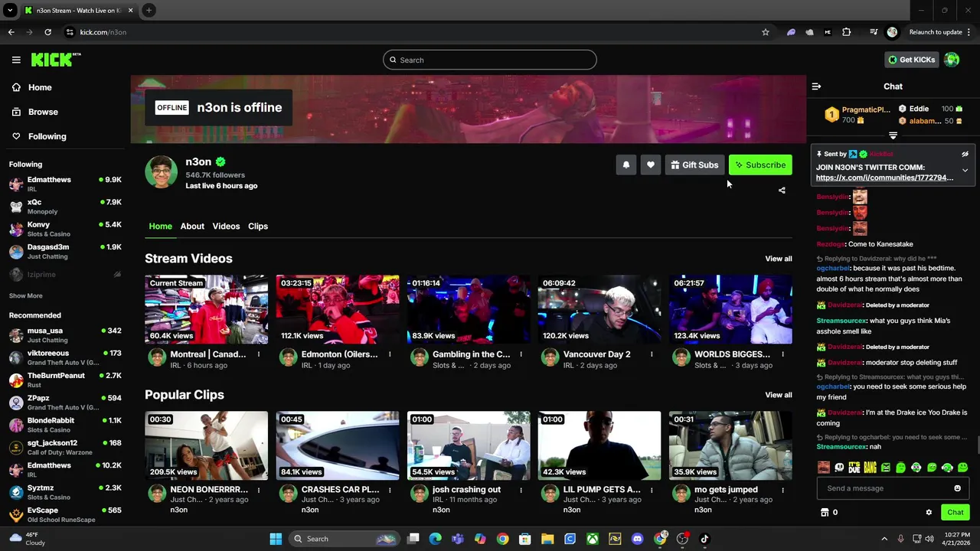The width and height of the screenshot is (980, 551).
Task: Open the channel shop icon
Action: [825, 513]
